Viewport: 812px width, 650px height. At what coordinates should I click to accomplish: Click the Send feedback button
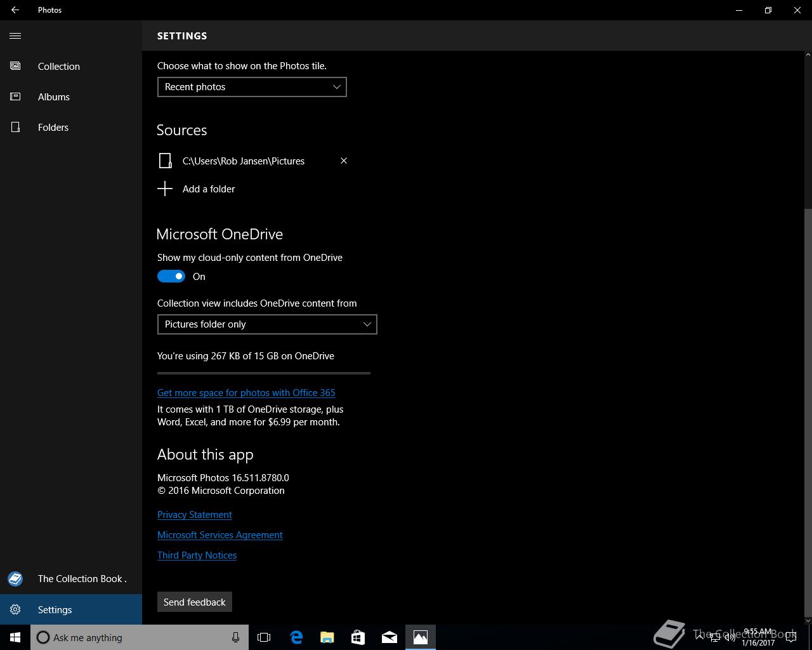pyautogui.click(x=195, y=602)
